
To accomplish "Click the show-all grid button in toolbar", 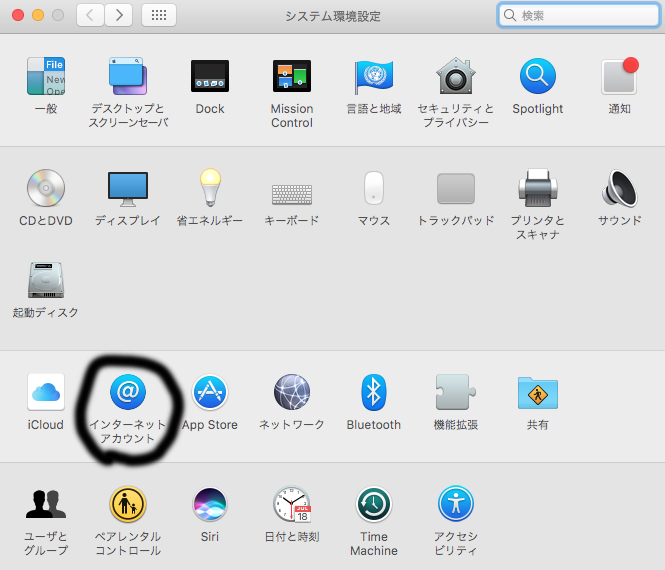I will pos(159,15).
